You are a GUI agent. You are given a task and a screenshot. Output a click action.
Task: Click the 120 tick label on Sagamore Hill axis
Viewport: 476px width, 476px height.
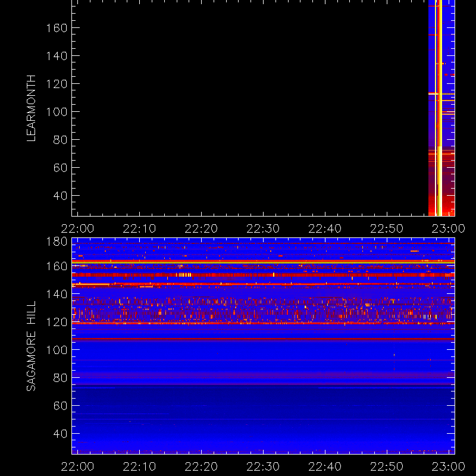57,322
